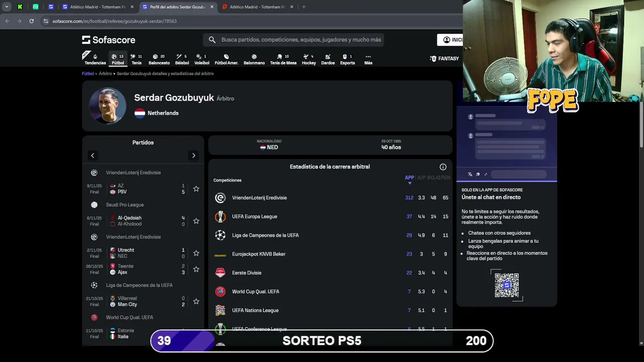The image size is (644, 362).
Task: Open Balonmano sport section
Action: coord(254,59)
